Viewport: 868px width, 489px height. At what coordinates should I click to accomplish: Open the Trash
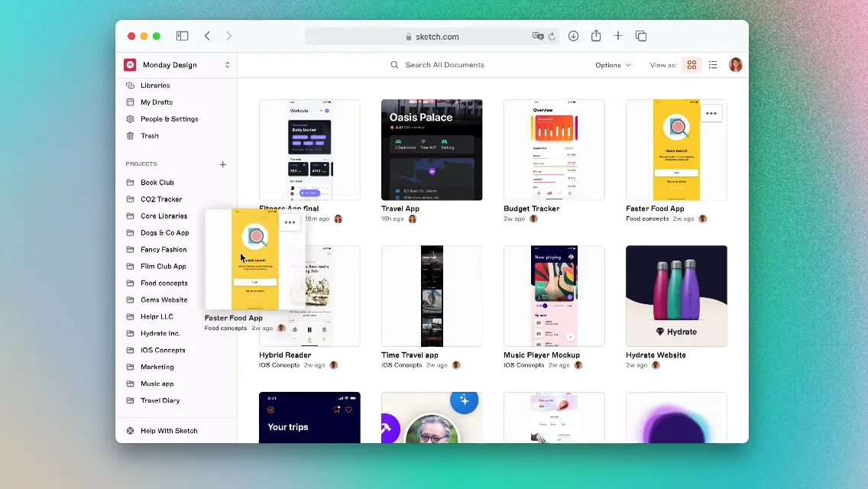tap(148, 135)
